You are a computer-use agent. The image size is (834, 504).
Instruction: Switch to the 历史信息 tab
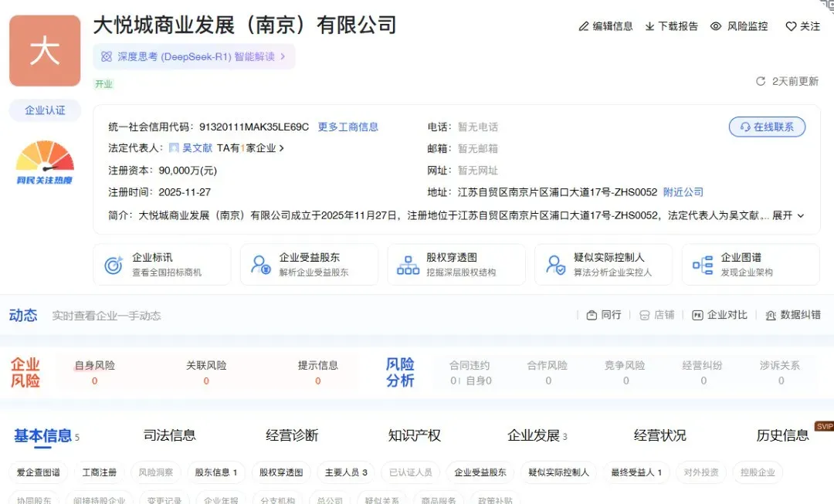[782, 435]
